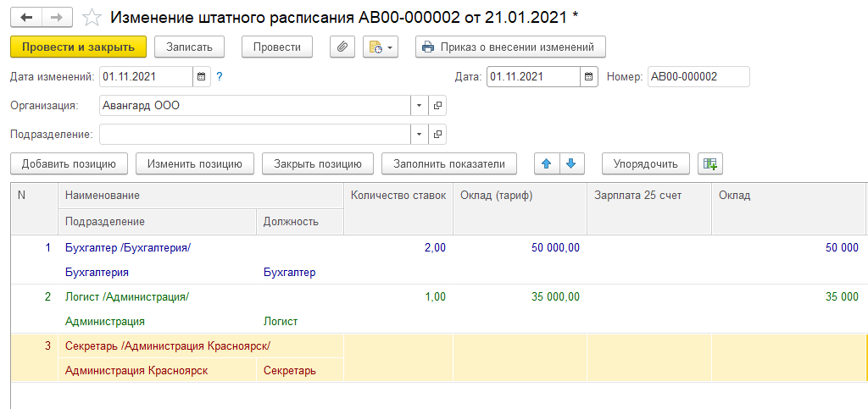Click the back navigation arrow
Image resolution: width=868 pixels, height=409 pixels.
(25, 17)
